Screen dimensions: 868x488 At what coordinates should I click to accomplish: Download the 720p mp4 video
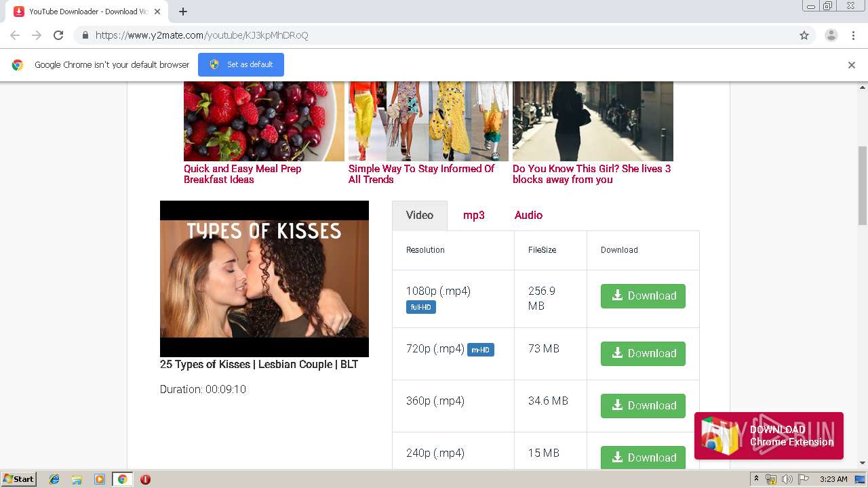(x=643, y=354)
